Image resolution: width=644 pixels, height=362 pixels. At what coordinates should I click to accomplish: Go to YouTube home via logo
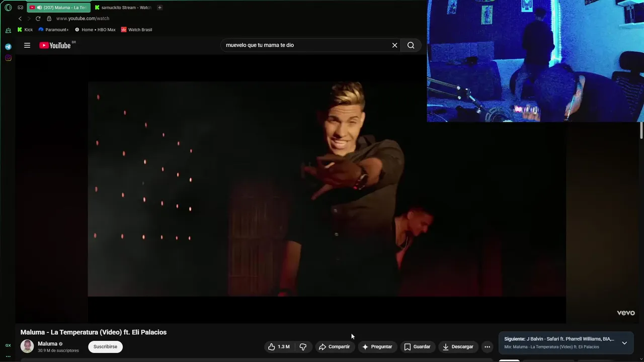[55, 45]
